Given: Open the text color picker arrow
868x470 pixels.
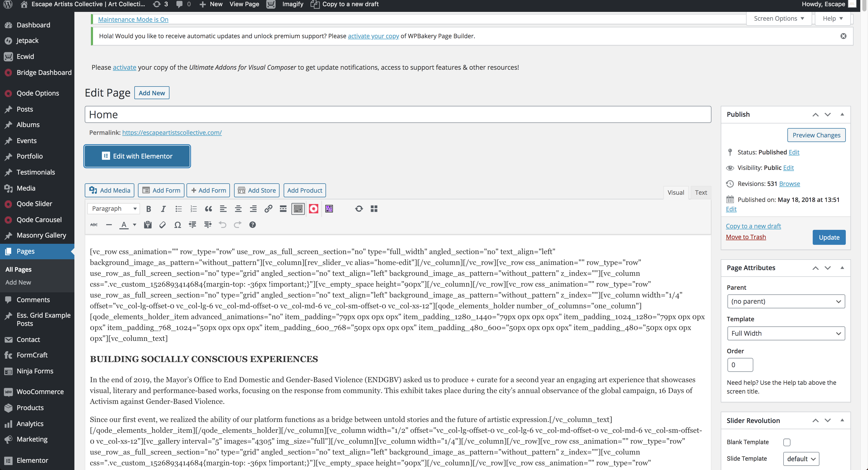Looking at the screenshot, I should [x=134, y=225].
